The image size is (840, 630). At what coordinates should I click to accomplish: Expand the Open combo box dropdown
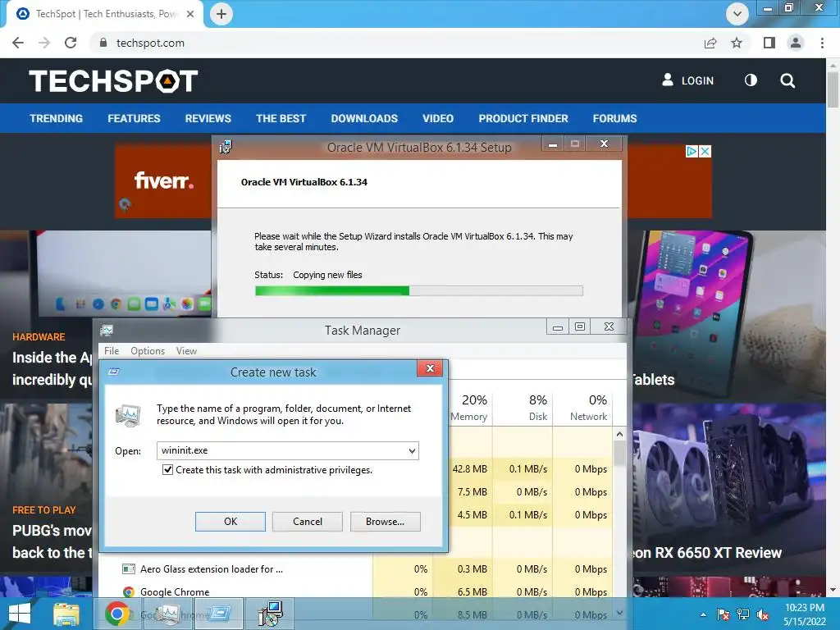tap(412, 450)
